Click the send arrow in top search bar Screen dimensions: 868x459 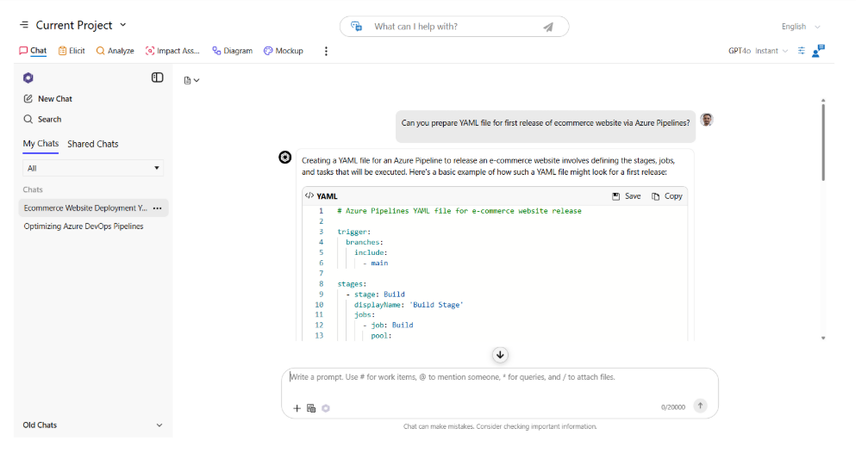point(548,27)
